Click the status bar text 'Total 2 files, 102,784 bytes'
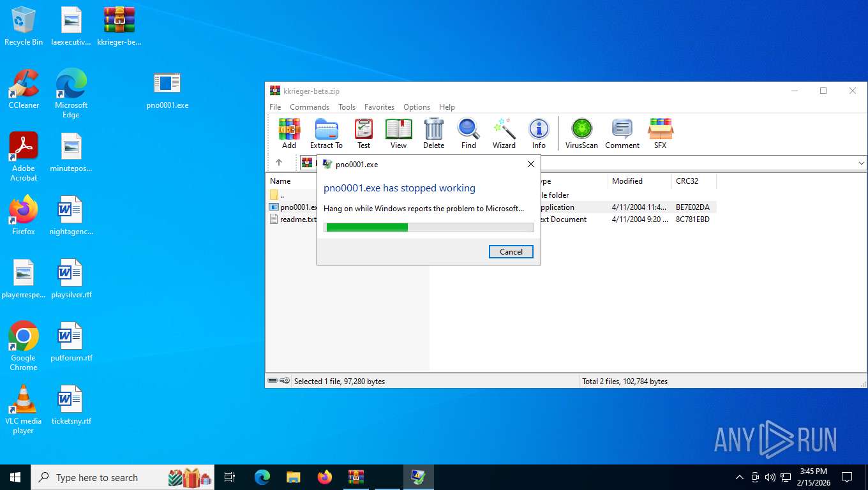868x490 pixels. [625, 381]
